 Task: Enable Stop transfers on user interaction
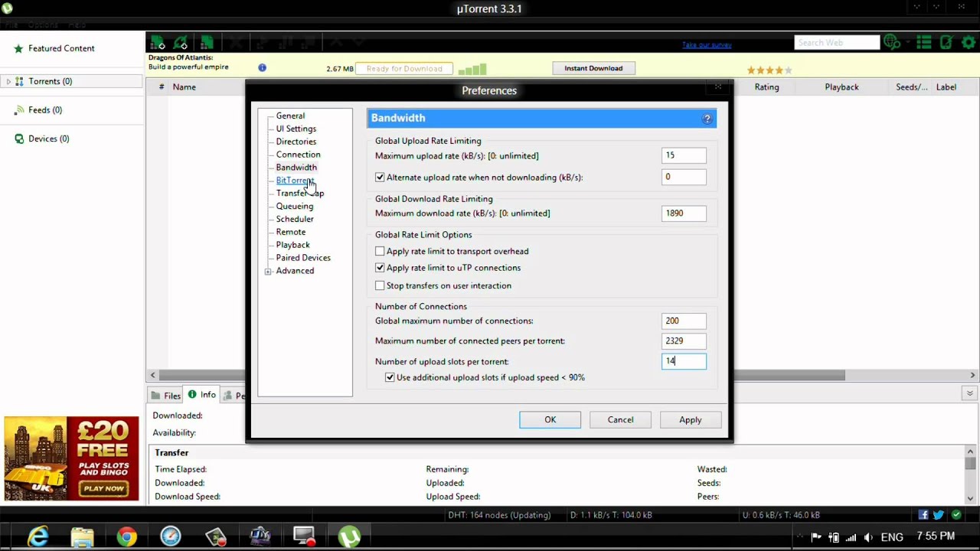(380, 285)
